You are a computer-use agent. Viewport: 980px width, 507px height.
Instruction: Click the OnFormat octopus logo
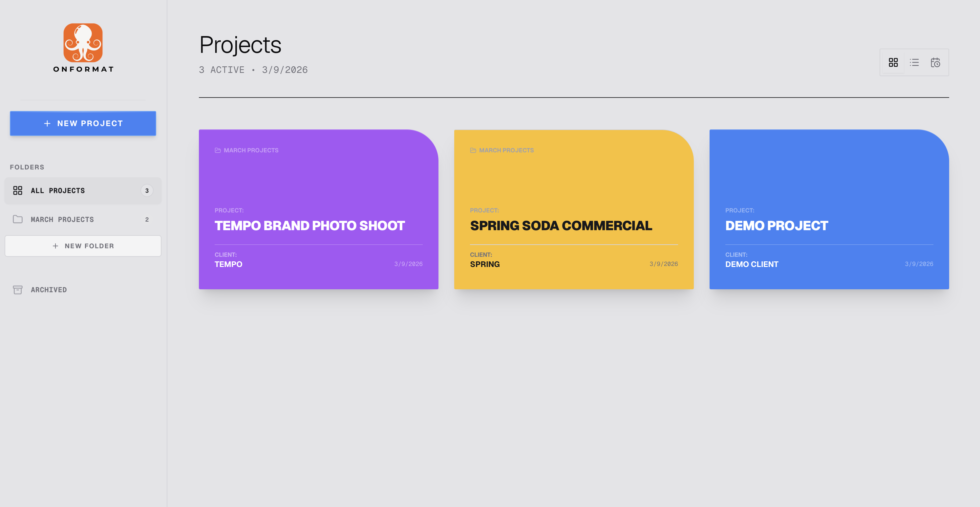83,43
